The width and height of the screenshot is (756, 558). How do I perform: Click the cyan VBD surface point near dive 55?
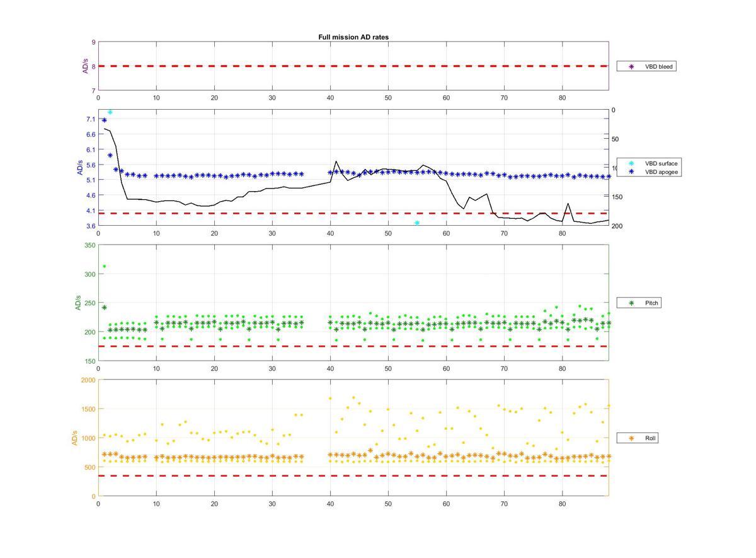click(417, 223)
